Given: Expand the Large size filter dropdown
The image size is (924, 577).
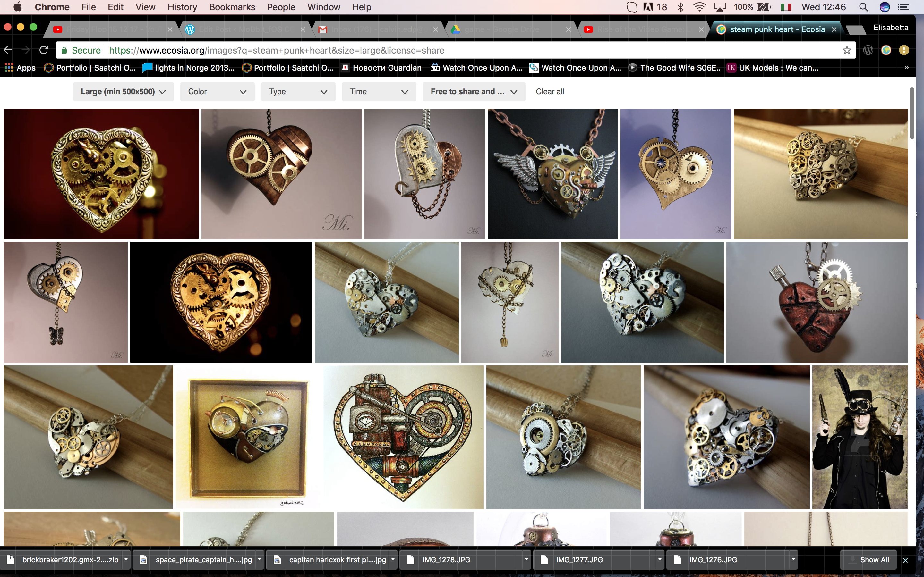Looking at the screenshot, I should click(123, 92).
